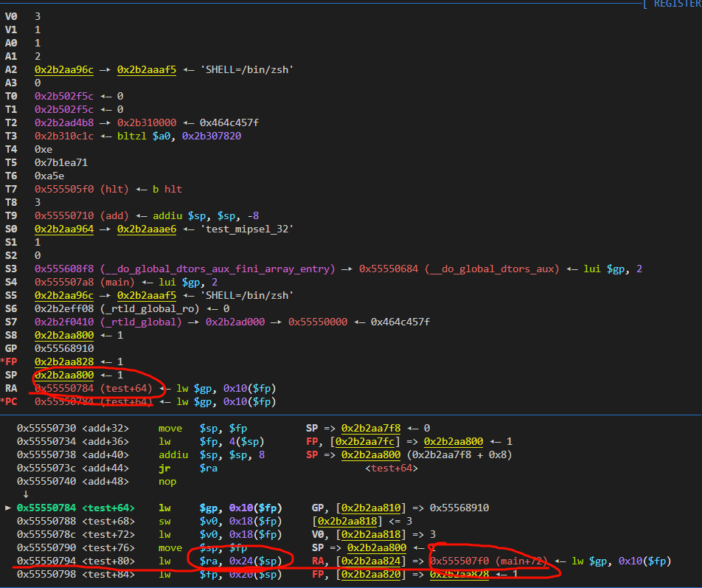Click the FP address 0x2b2aa828
The image size is (702, 588).
[x=64, y=362]
